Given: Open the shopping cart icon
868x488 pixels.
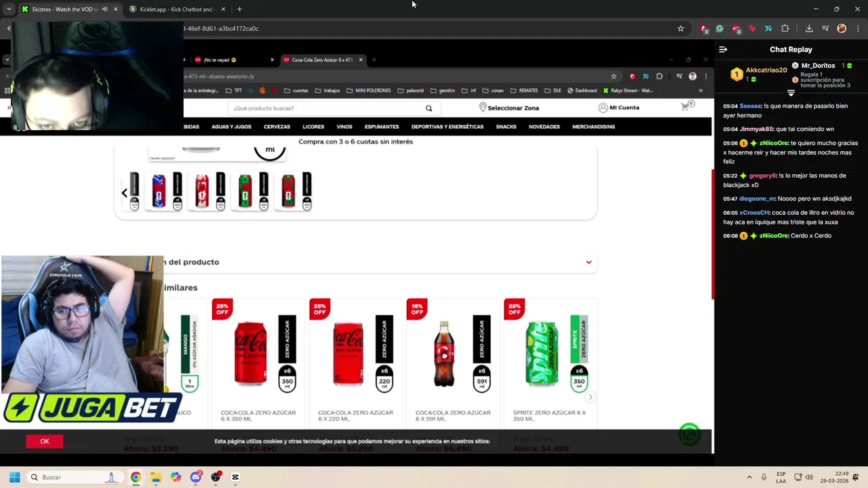Looking at the screenshot, I should pos(686,106).
